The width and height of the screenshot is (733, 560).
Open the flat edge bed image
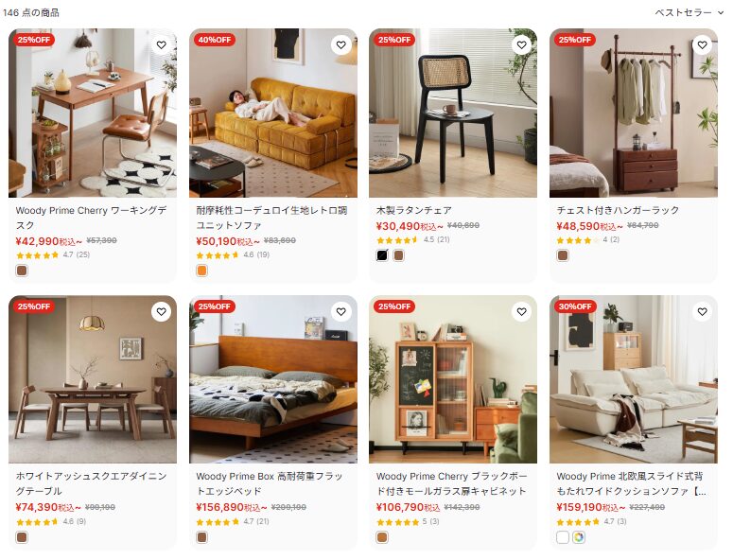pos(273,379)
